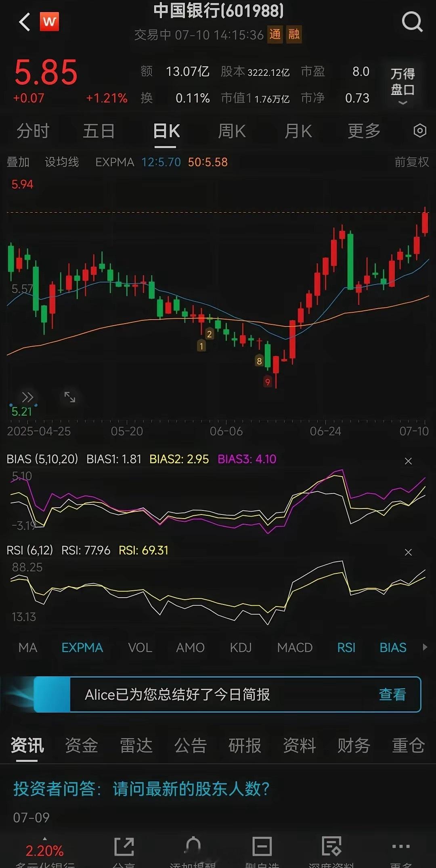This screenshot has width=436, height=868.
Task: Select the 月K chart tab
Action: point(298,131)
